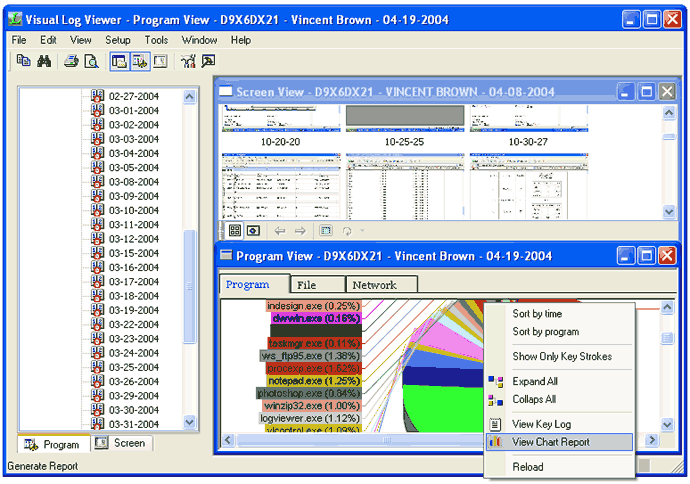Click the fit-to-window icon in Screen View toolbar

pyautogui.click(x=326, y=230)
